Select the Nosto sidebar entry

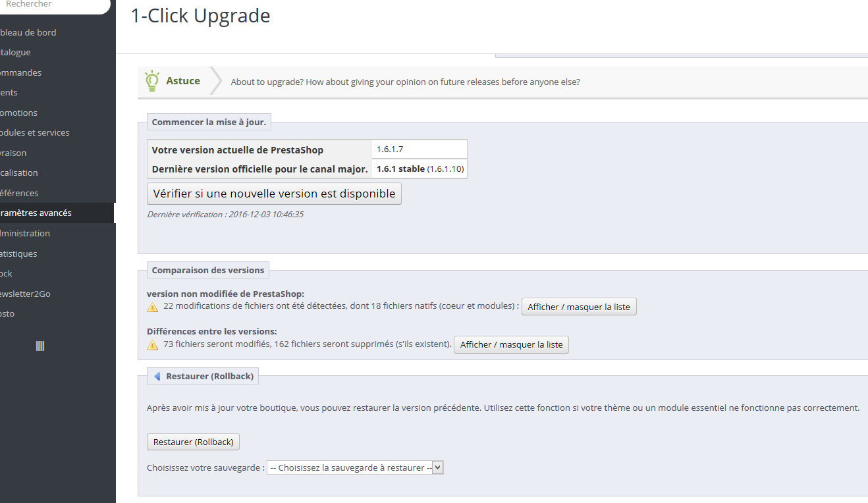(7, 313)
